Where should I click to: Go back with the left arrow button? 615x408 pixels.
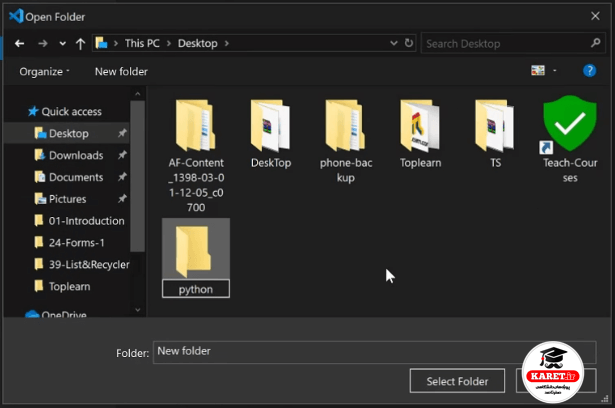[x=19, y=44]
